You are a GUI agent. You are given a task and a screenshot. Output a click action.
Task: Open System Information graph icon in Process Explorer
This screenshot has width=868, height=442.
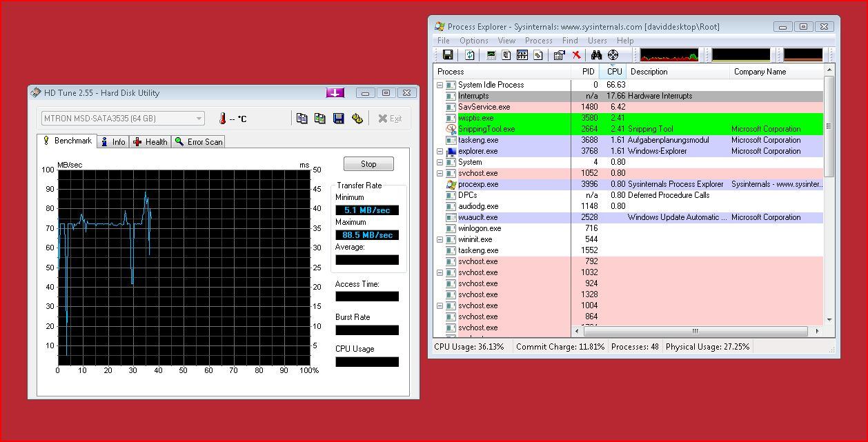coord(491,55)
